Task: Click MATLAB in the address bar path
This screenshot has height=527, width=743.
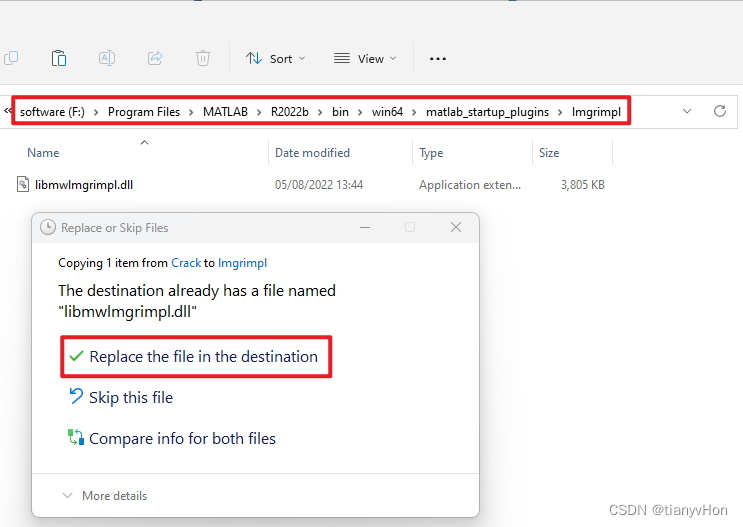Action: [x=225, y=111]
